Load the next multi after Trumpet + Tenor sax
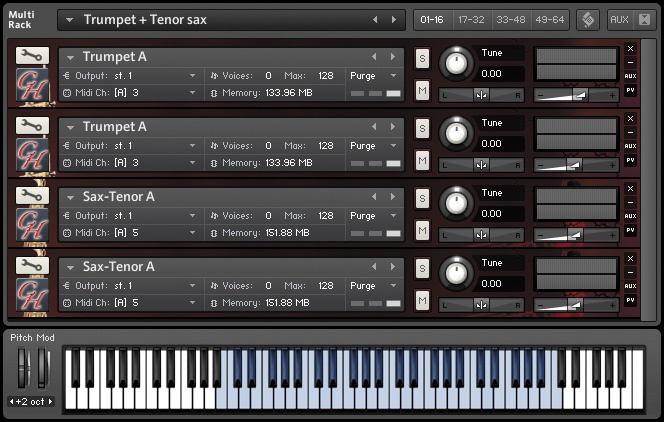The width and height of the screenshot is (664, 422). pos(394,20)
